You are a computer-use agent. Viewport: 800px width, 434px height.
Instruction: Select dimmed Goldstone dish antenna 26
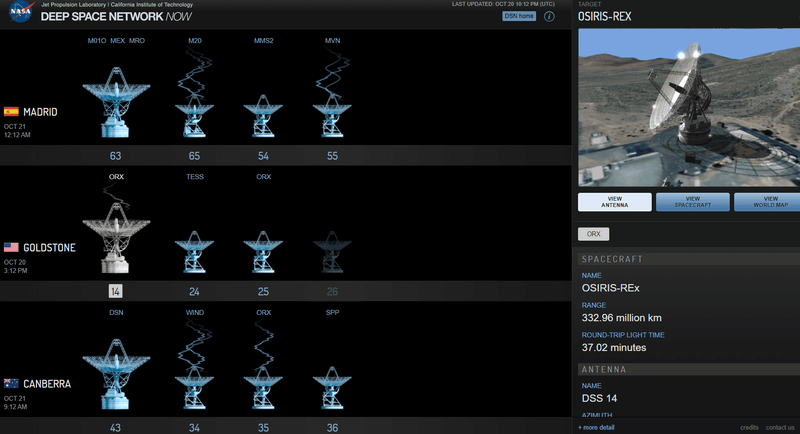point(332,252)
